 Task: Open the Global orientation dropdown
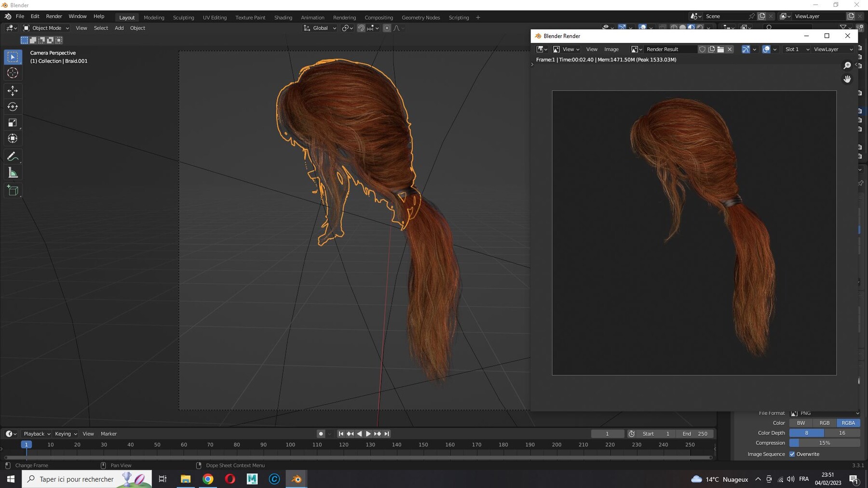coord(320,28)
